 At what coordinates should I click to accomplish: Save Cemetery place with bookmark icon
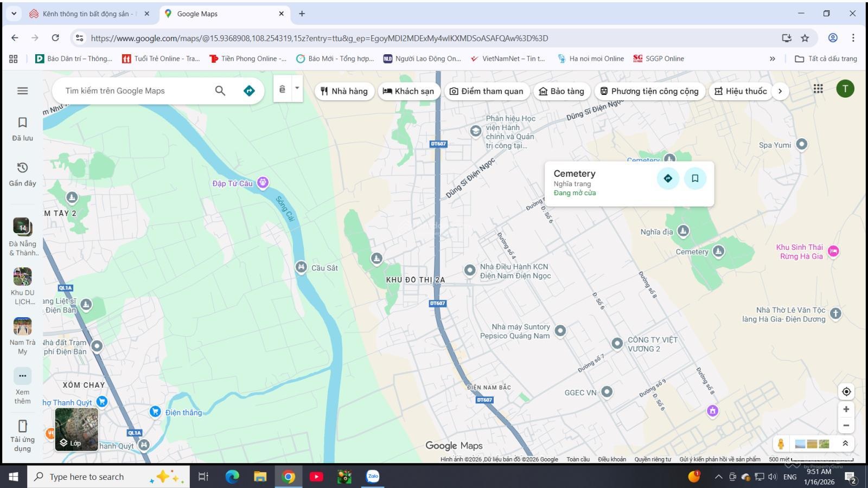[695, 178]
